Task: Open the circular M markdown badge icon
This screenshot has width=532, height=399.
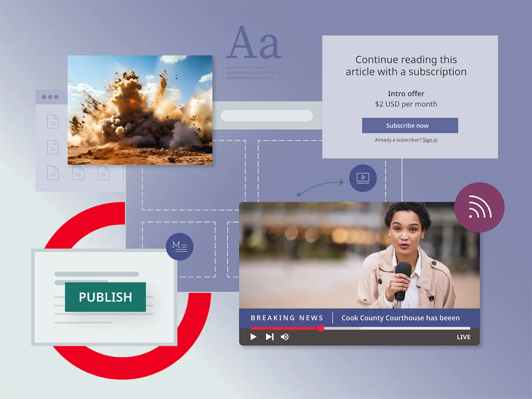Action: click(180, 247)
